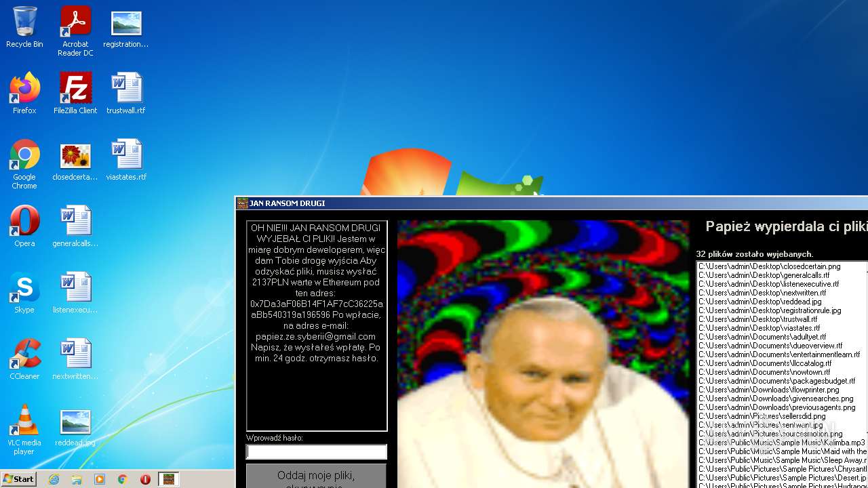Open Windows Media Player from taskbar
The image size is (868, 488).
click(100, 479)
